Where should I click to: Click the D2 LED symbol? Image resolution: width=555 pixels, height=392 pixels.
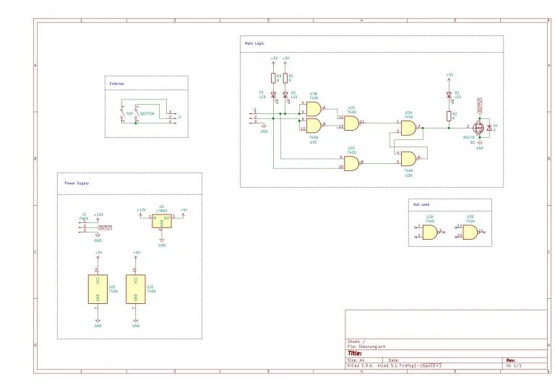449,95
